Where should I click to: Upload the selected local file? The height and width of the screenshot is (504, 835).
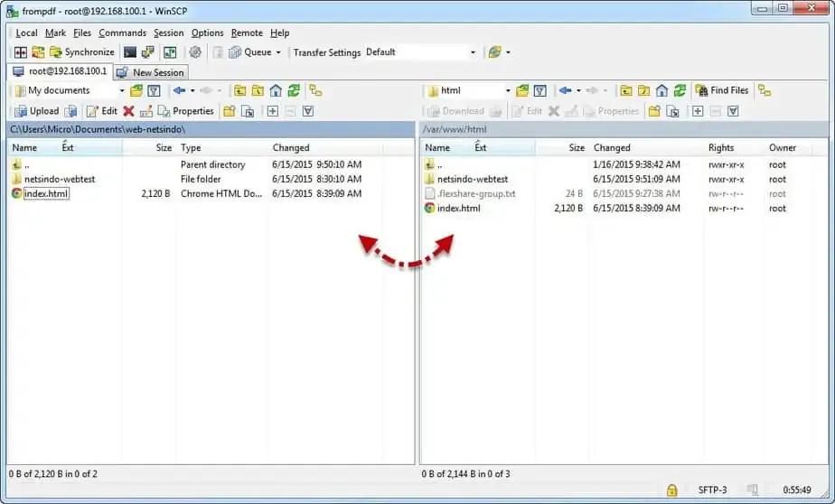click(x=36, y=111)
